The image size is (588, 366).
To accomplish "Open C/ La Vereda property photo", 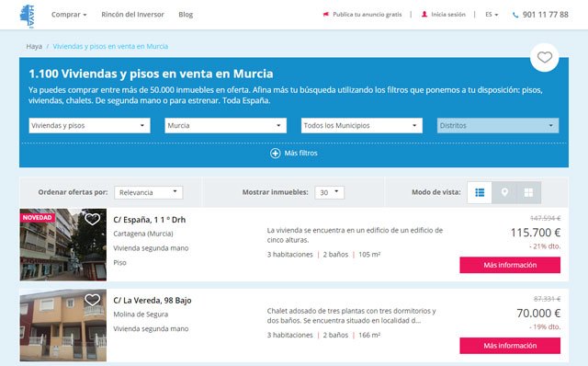I will pyautogui.click(x=63, y=326).
